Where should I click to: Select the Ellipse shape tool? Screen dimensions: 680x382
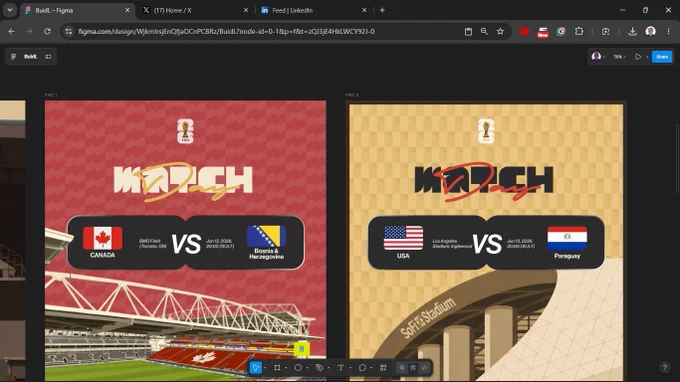(298, 368)
